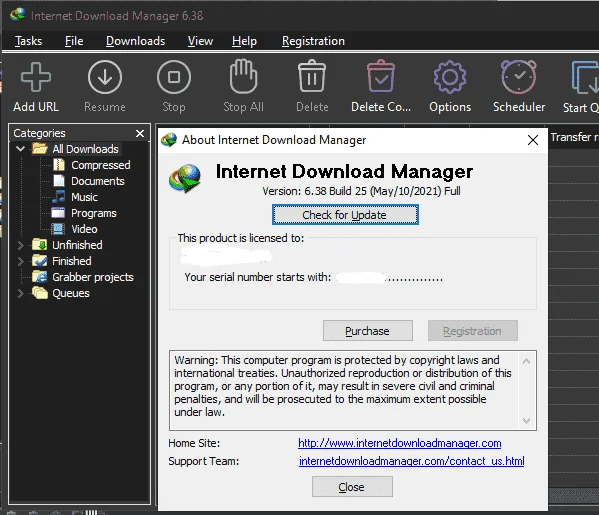
Task: Select the Documents category icon
Action: pos(59,181)
